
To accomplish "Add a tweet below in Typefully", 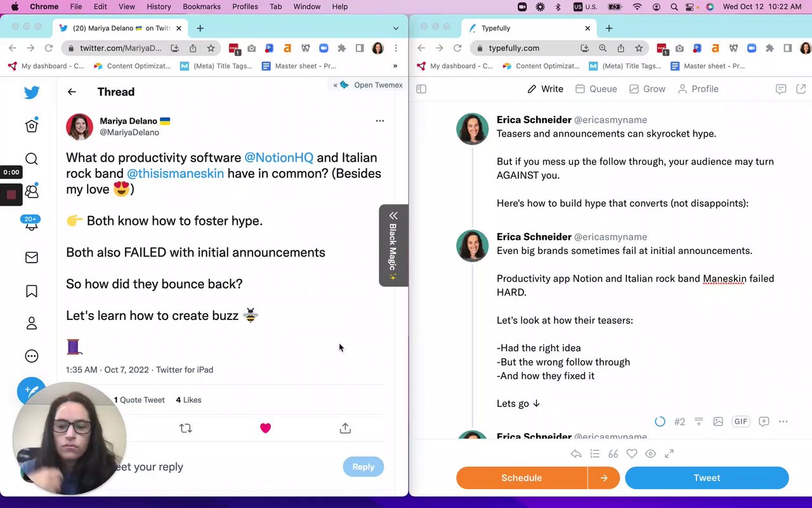I will (698, 422).
